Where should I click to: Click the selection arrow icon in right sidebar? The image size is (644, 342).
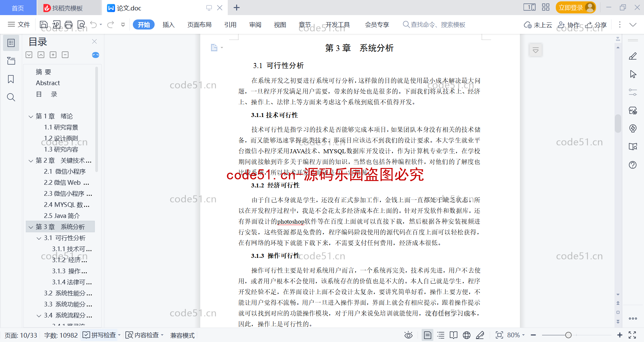pyautogui.click(x=633, y=74)
